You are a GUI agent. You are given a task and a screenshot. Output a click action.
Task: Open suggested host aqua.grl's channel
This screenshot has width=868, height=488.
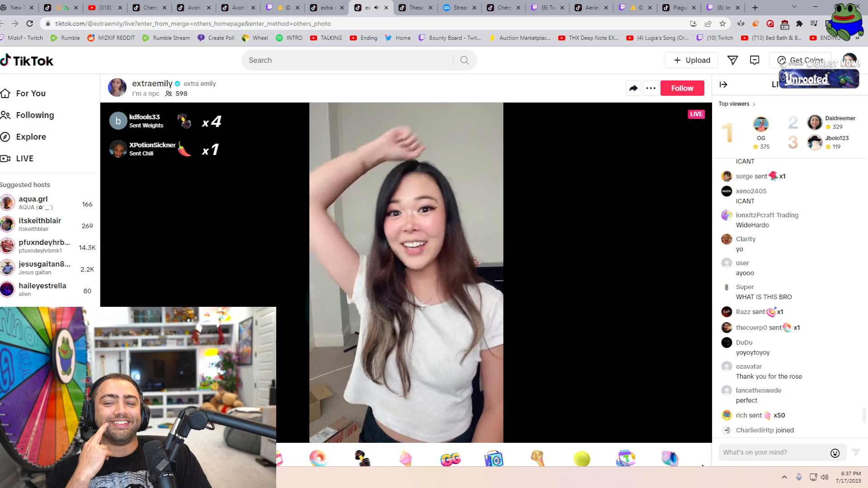click(33, 202)
